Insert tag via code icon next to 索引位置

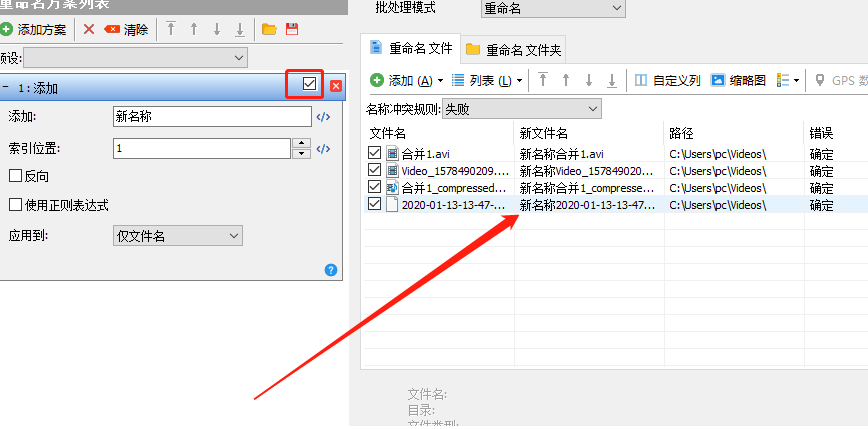coord(323,149)
